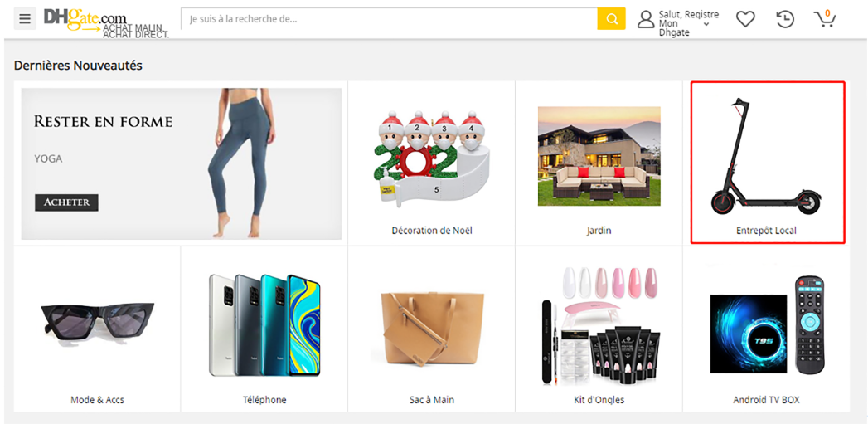Go to the DHgate.com logo homepage

coord(105,22)
